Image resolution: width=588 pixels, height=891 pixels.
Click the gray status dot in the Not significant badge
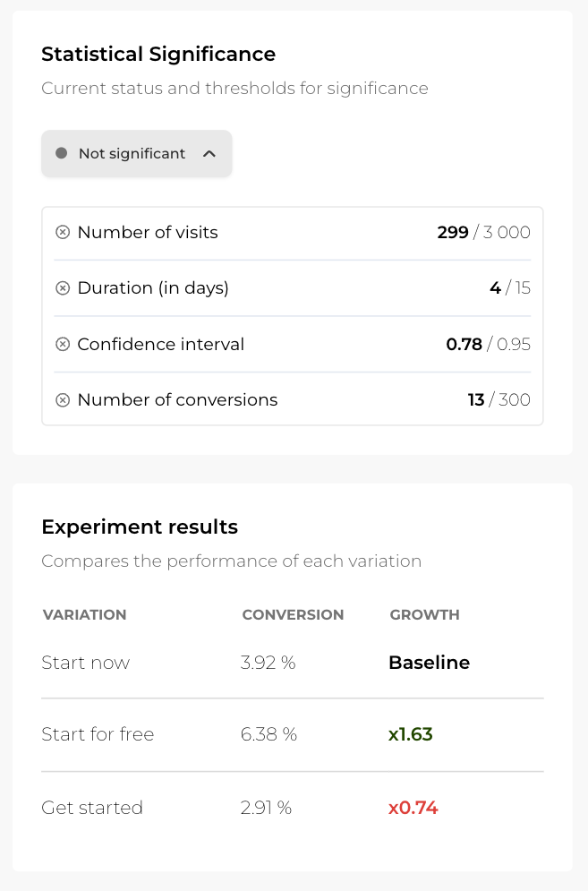60,153
